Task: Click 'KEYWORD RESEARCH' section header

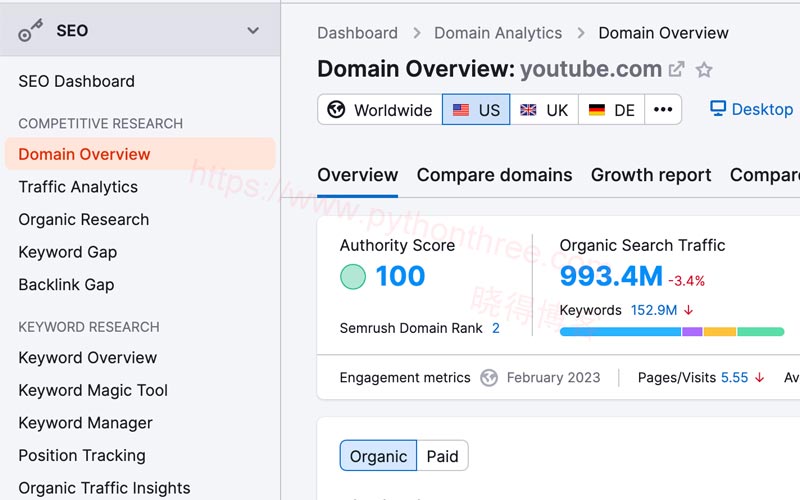Action: coord(89,327)
